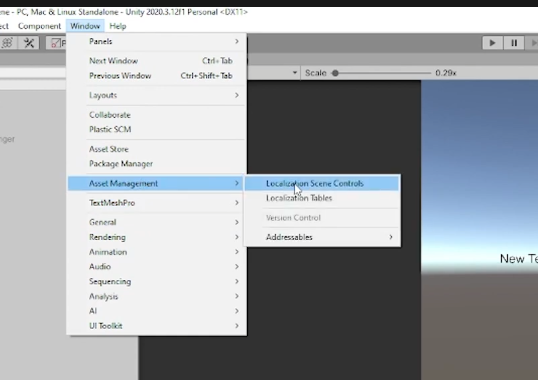Adjust the Game view Scale slider
Image resolution: width=538 pixels, height=380 pixels.
point(382,73)
